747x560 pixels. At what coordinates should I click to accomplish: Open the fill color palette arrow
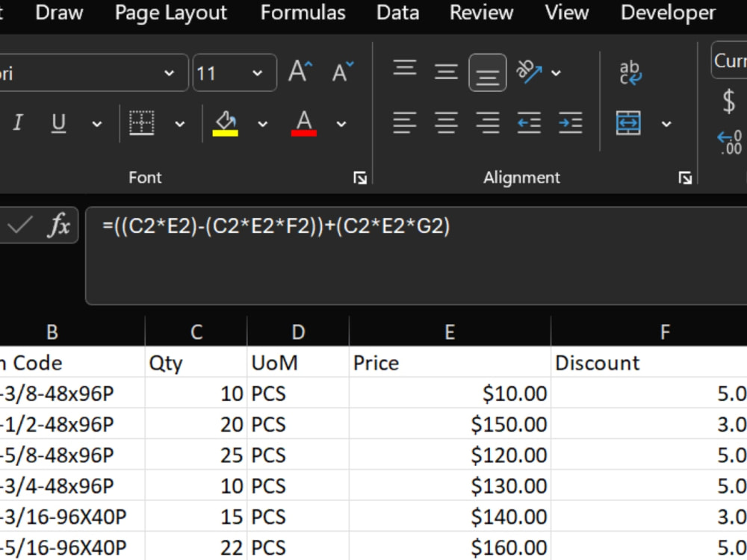click(x=262, y=124)
